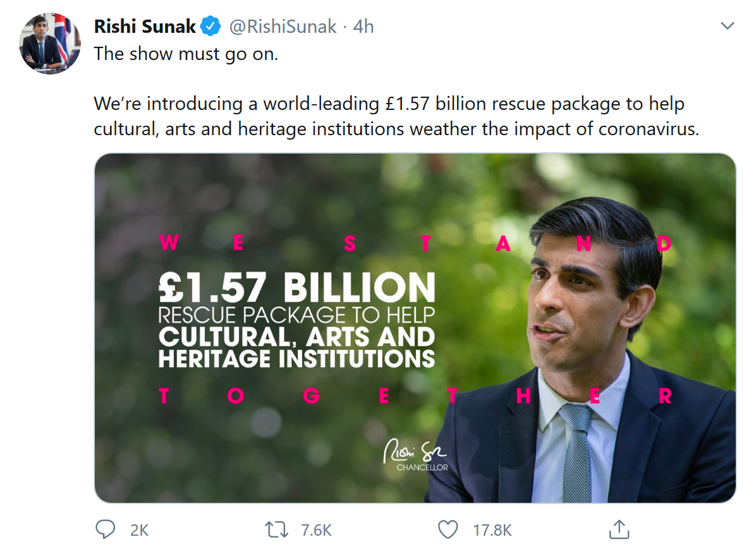Click the @RishiSunak handle
Viewport: 756px width, 554px height.
tap(283, 27)
